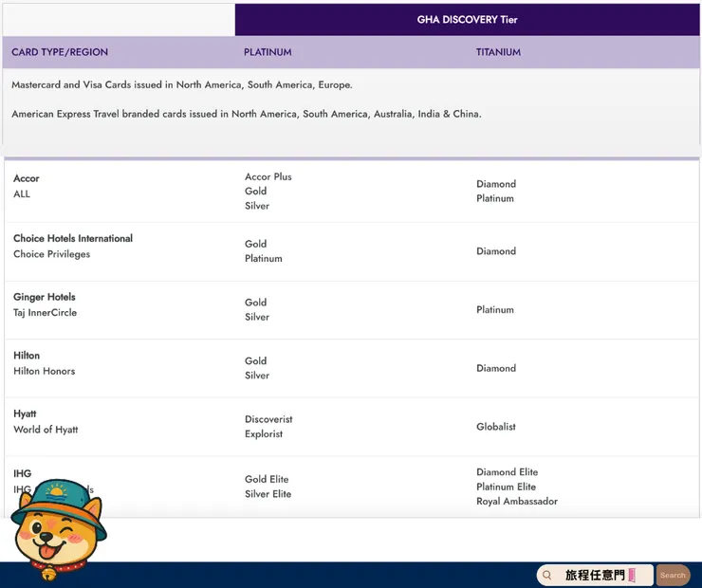Click Diamond Elite in the IHG row
702x588 pixels.
508,472
